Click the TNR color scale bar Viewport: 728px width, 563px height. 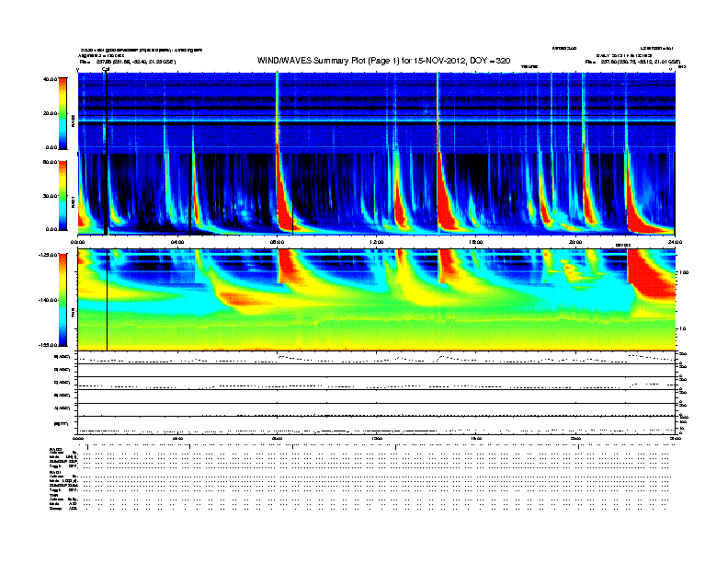[x=63, y=300]
